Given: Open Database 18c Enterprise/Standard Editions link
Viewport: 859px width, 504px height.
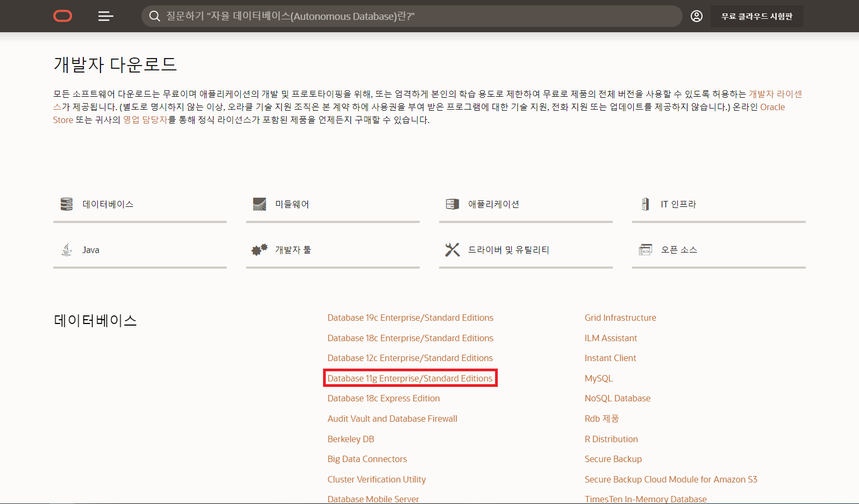Looking at the screenshot, I should point(410,338).
